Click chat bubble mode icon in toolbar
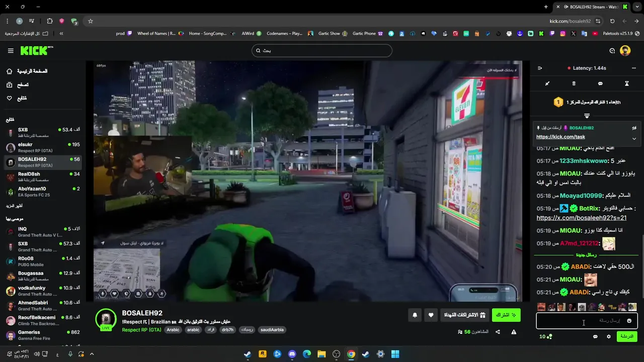Viewport: 644px width, 362px height. [x=600, y=83]
